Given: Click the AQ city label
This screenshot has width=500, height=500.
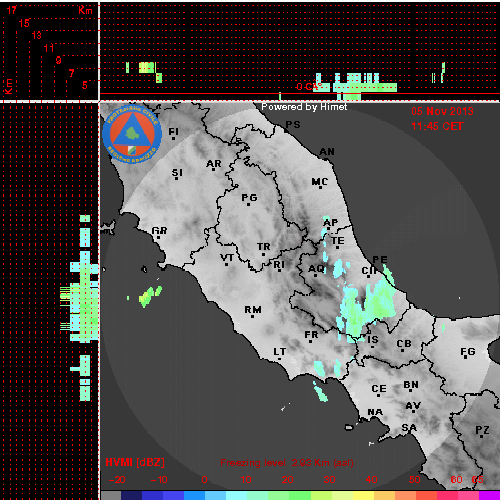Looking at the screenshot, I should [316, 269].
